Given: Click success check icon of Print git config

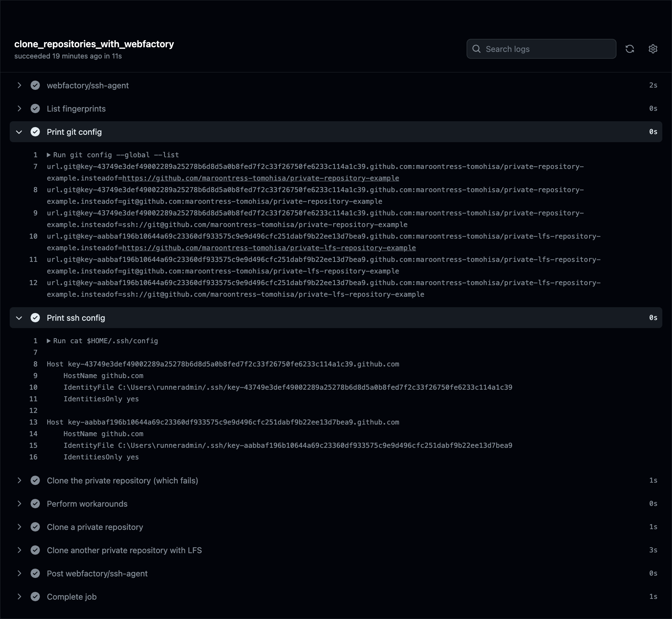Looking at the screenshot, I should coord(35,132).
